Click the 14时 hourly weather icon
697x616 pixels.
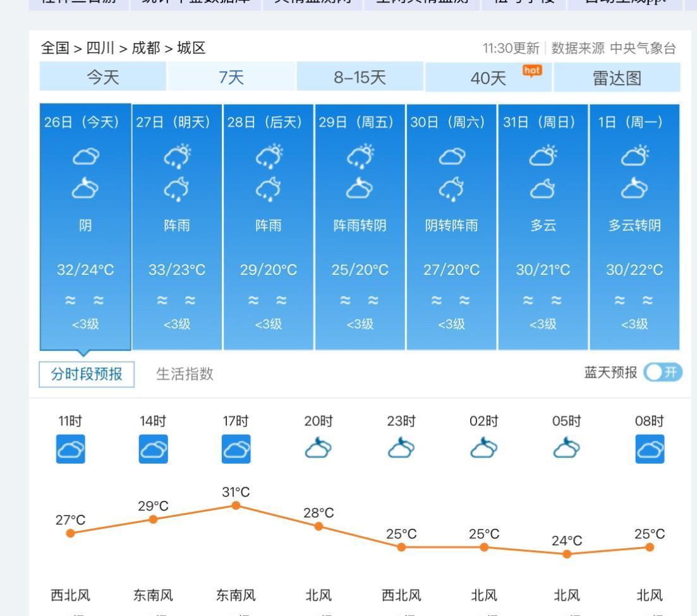pyautogui.click(x=153, y=449)
